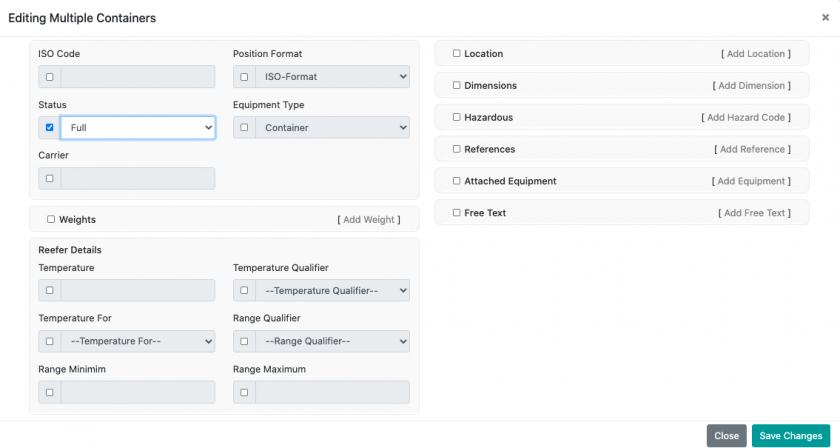Image resolution: width=840 pixels, height=448 pixels.
Task: Enable the Range Qualifier checkbox
Action: [x=244, y=341]
